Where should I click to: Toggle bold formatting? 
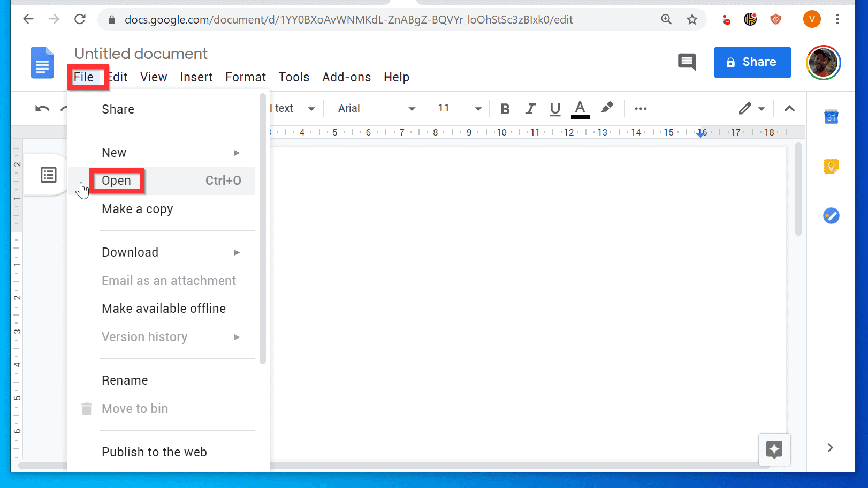click(505, 108)
